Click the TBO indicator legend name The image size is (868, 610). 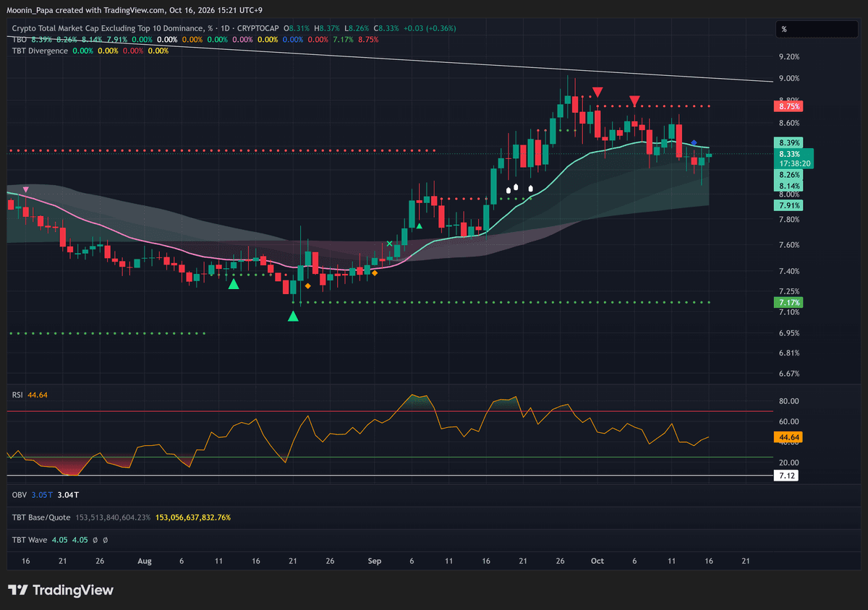[x=20, y=40]
